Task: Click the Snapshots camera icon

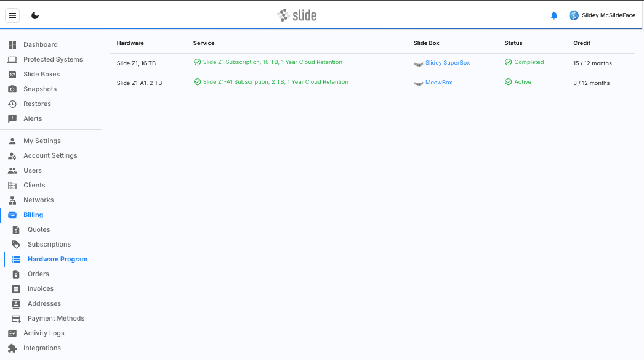Action: coord(12,89)
